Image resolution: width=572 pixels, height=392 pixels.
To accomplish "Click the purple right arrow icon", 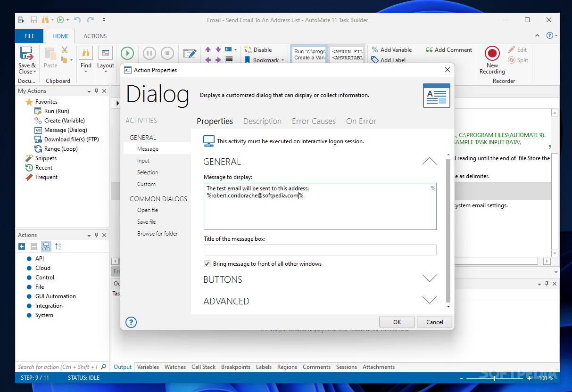I will tap(218, 60).
